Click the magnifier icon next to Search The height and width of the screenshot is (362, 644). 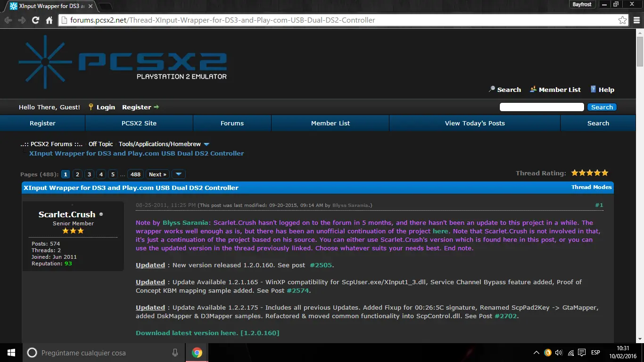click(x=492, y=89)
